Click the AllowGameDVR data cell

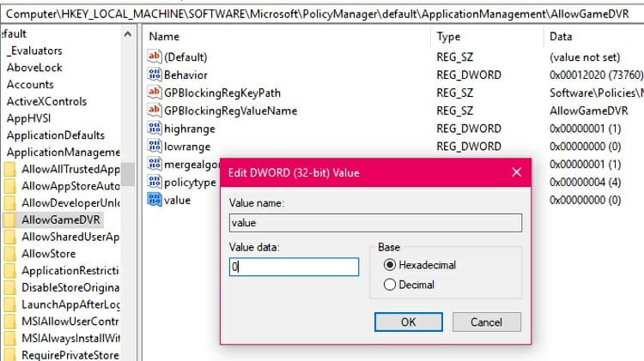tap(588, 111)
